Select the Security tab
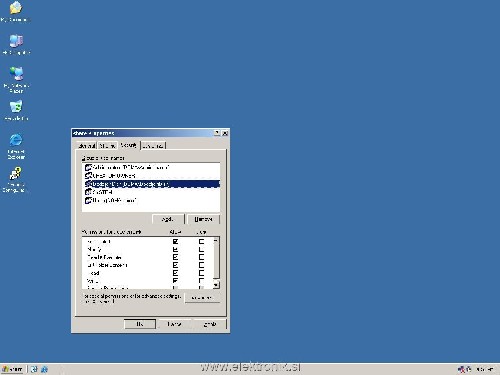 (x=129, y=145)
